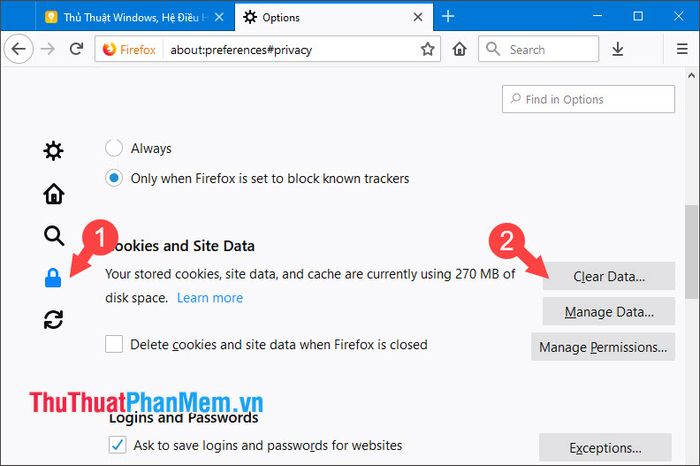Open the Exceptions button for logins

[x=605, y=447]
